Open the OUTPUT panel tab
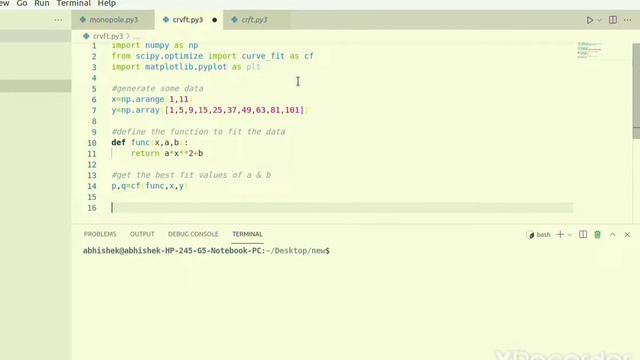 click(x=142, y=234)
